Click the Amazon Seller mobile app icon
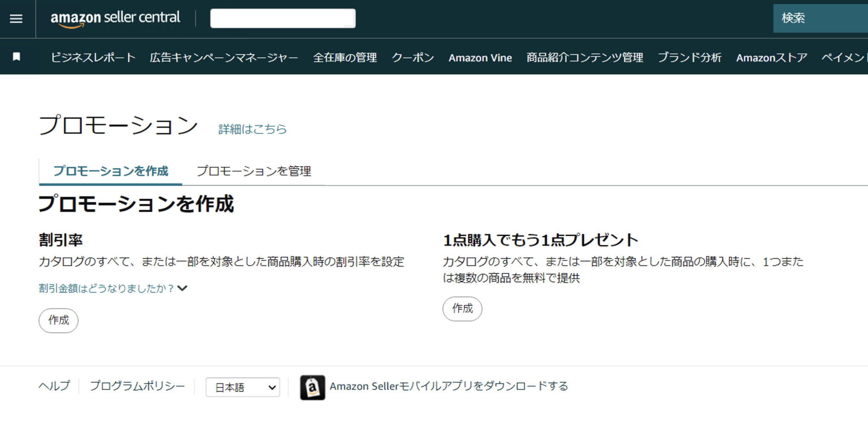The image size is (868, 423). [312, 386]
